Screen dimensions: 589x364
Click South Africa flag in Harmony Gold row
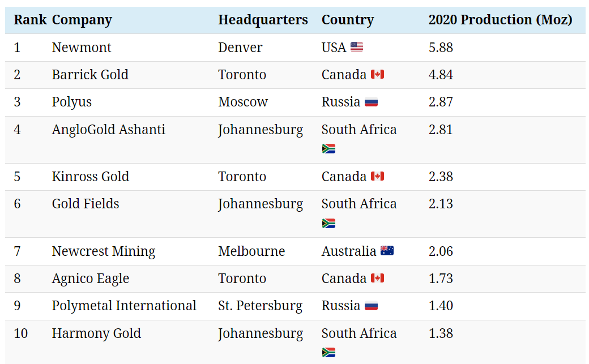[328, 353]
